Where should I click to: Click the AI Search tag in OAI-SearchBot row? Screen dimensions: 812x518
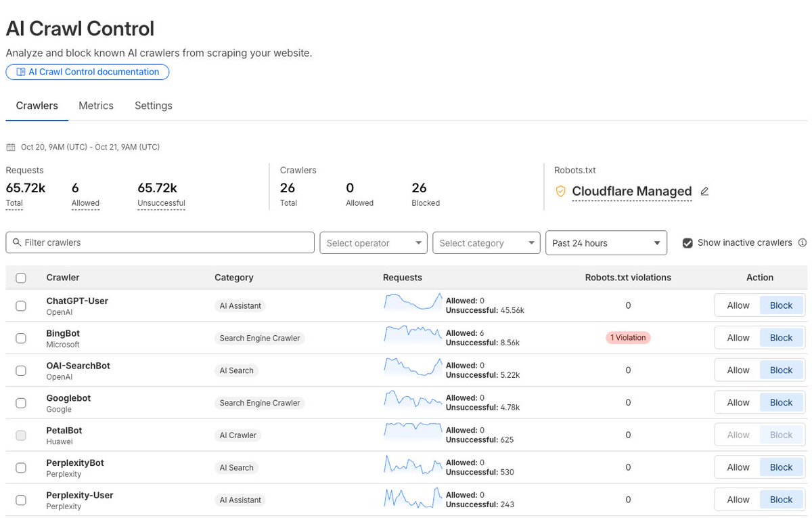coord(236,371)
